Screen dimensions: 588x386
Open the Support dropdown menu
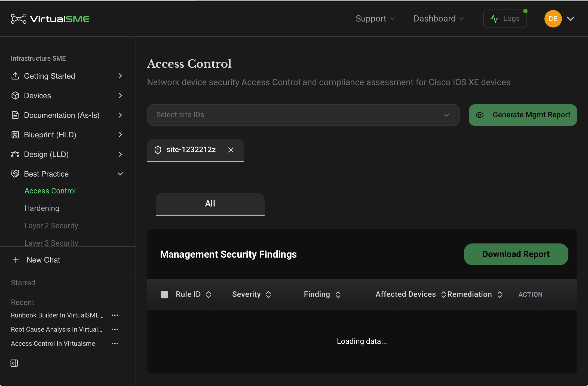pos(375,19)
